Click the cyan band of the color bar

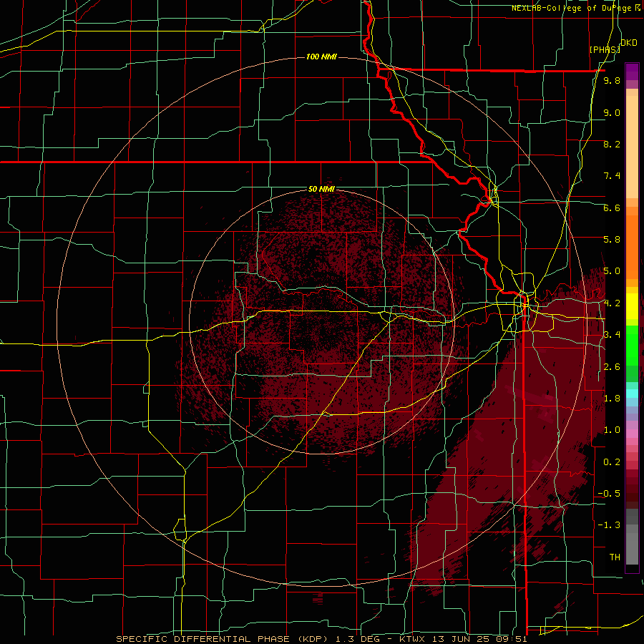tap(632, 394)
